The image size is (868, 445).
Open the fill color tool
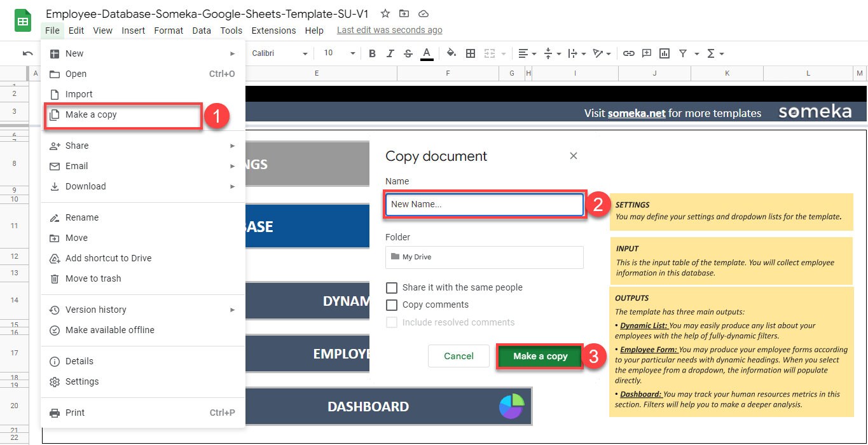(x=451, y=53)
